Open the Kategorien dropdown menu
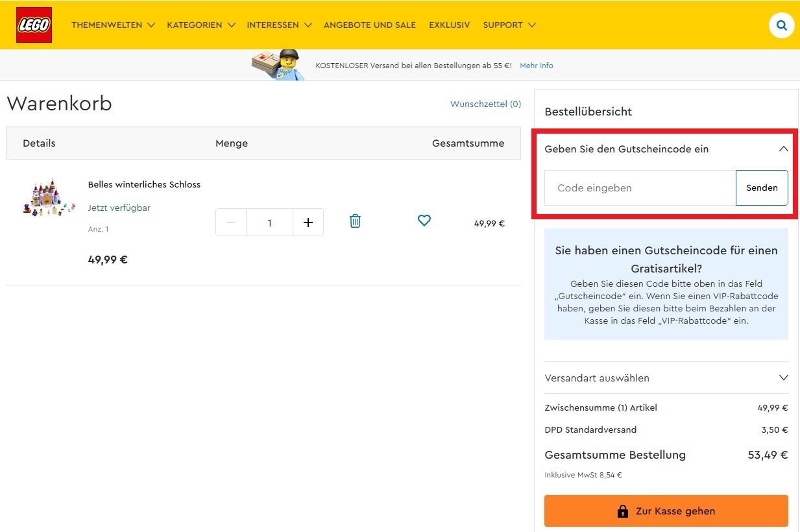Screen dimensions: 800x532 click(x=200, y=25)
